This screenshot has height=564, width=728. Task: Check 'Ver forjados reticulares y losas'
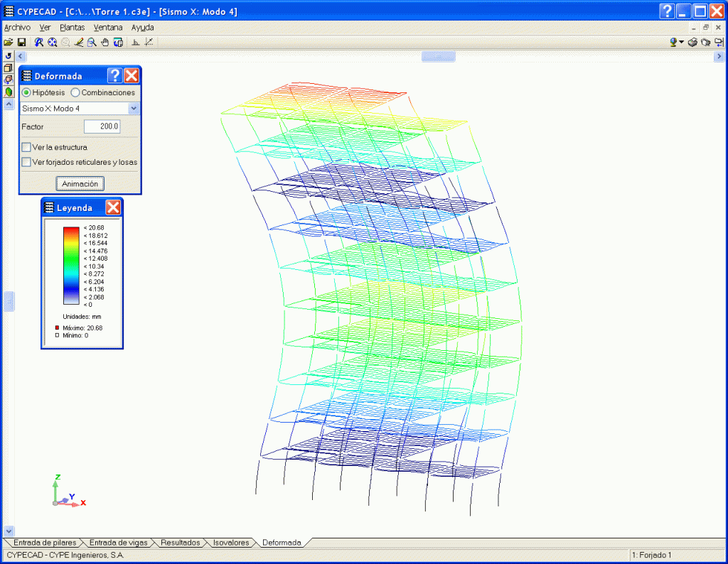coord(26,162)
